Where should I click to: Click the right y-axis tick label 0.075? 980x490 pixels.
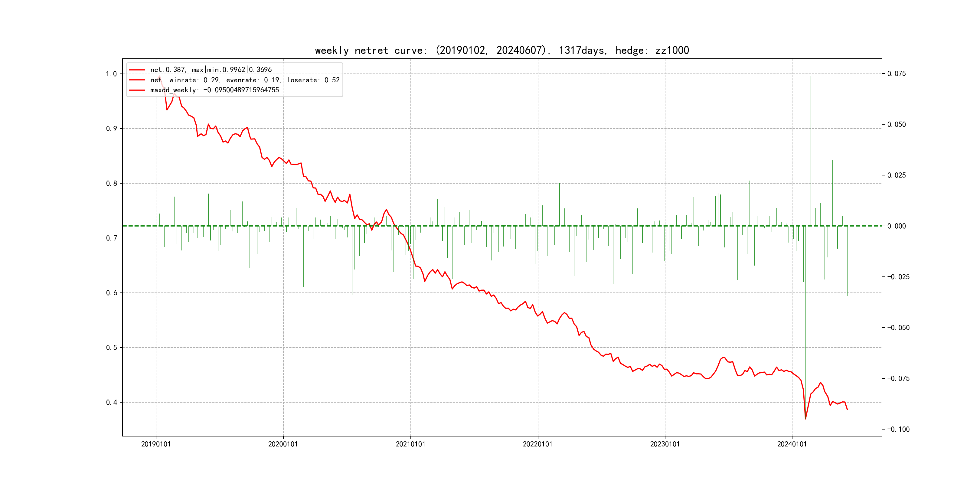(x=896, y=73)
